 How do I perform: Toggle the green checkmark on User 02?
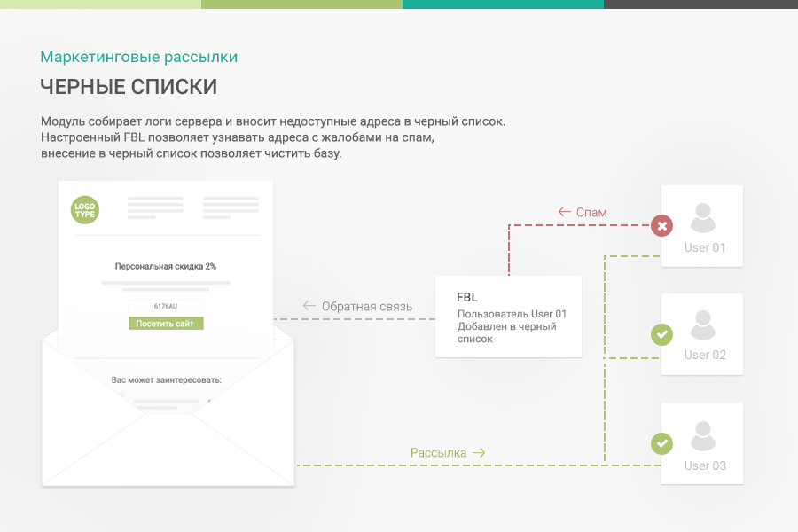(x=661, y=335)
